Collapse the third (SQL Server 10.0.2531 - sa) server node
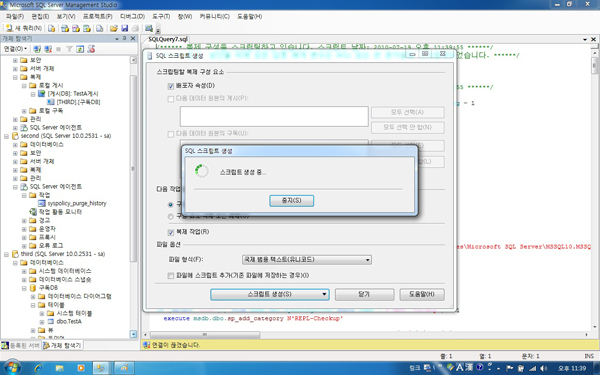Viewport: 600px width, 375px height. tap(7, 254)
